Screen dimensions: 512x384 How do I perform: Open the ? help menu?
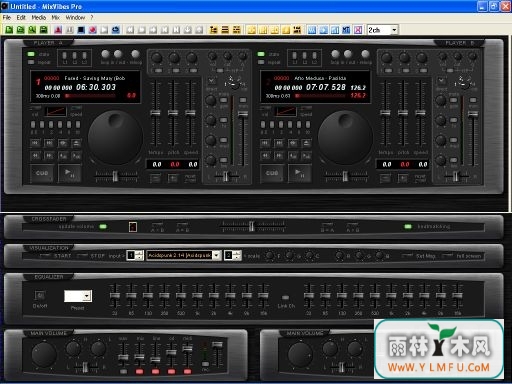click(x=92, y=17)
